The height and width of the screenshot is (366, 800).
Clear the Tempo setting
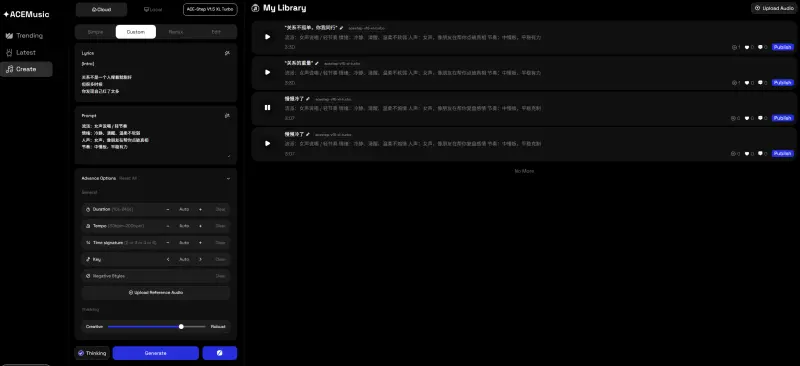[220, 226]
